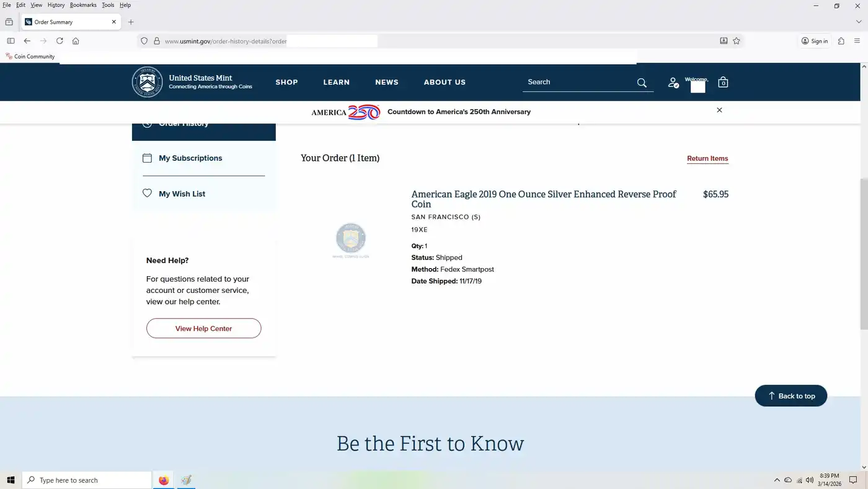Reload the current page
This screenshot has width=868, height=489.
click(60, 41)
